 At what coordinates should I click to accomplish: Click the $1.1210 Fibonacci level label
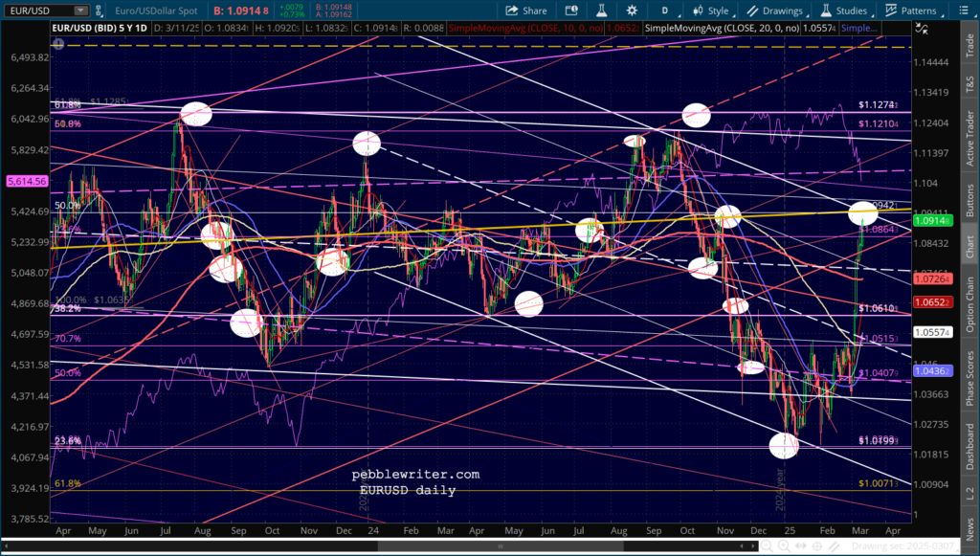pyautogui.click(x=879, y=123)
